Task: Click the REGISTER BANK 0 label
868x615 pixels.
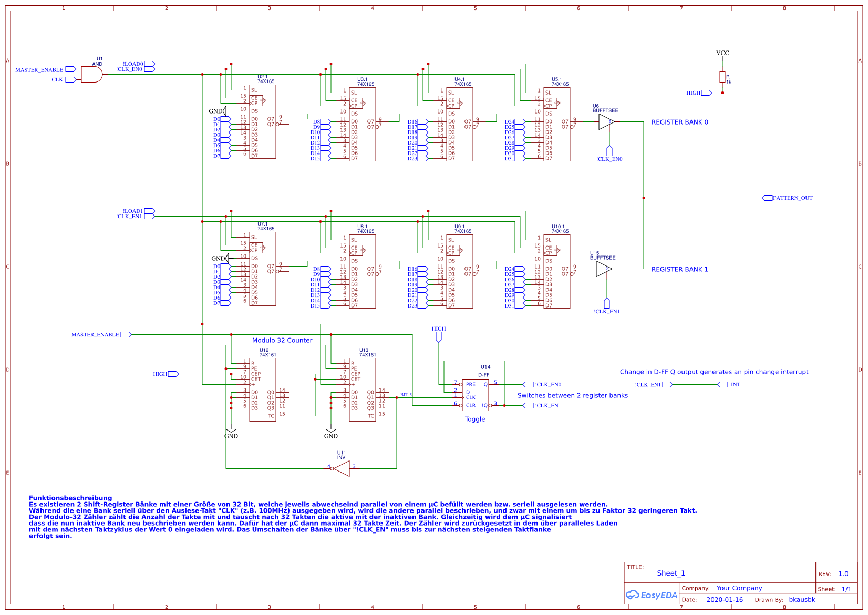Action: pyautogui.click(x=680, y=122)
